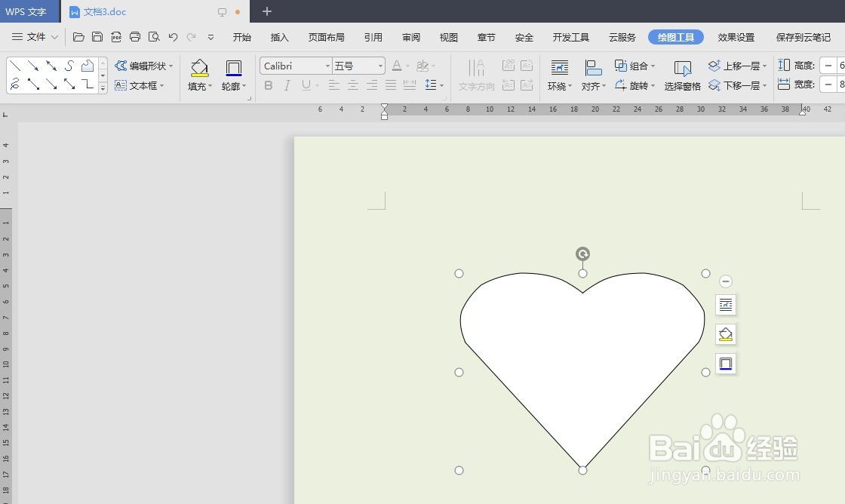This screenshot has width=845, height=504.
Task: Toggle Underline formatting
Action: (x=306, y=85)
